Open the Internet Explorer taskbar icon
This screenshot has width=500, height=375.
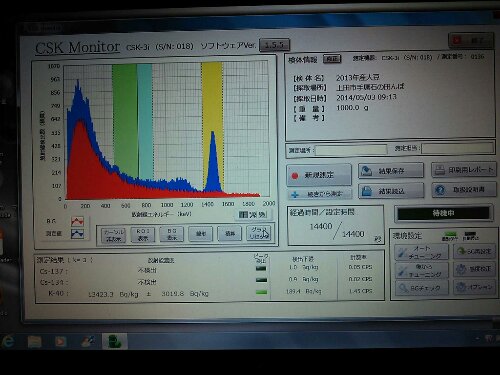pyautogui.click(x=8, y=341)
